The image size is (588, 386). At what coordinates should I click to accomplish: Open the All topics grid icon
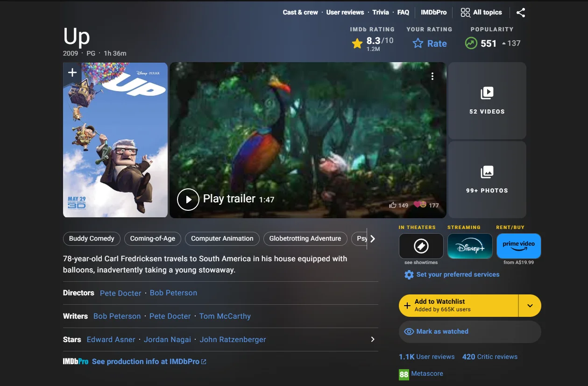[465, 12]
